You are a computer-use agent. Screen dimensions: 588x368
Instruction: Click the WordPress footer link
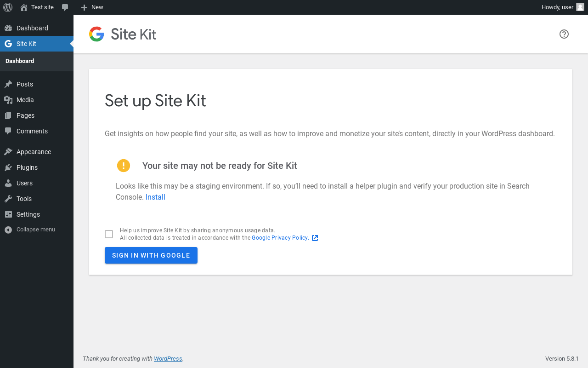[168, 359]
